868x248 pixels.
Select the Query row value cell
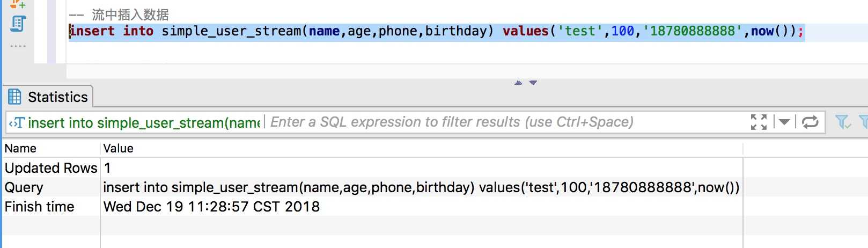point(422,187)
